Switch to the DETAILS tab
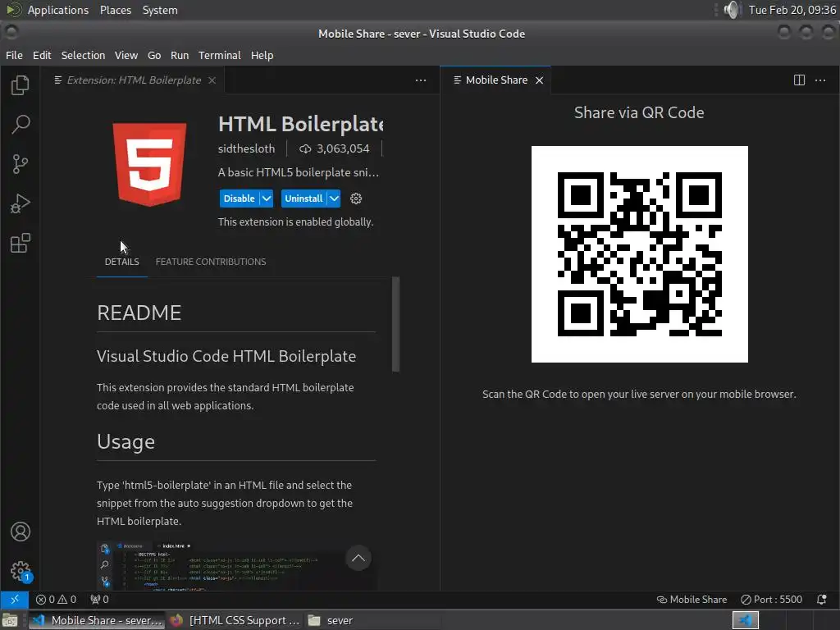Image resolution: width=840 pixels, height=630 pixels. (x=121, y=262)
